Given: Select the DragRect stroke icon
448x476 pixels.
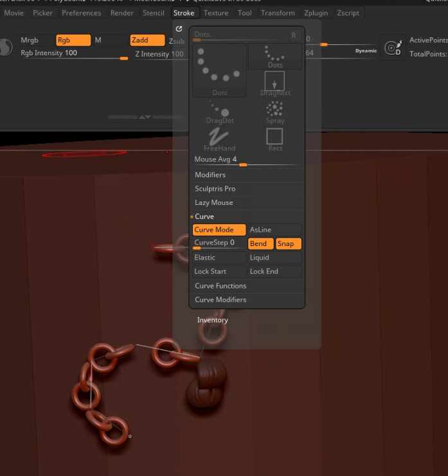Looking at the screenshot, I should click(x=275, y=84).
